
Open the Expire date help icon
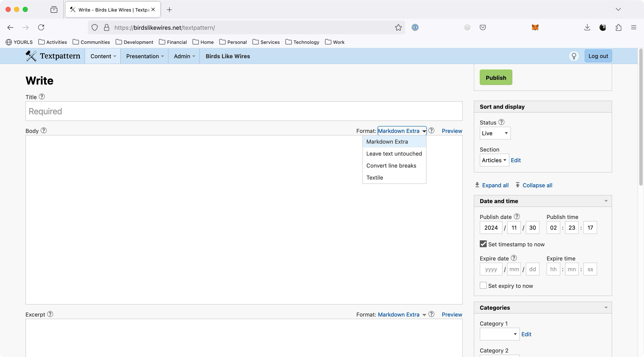coord(514,258)
